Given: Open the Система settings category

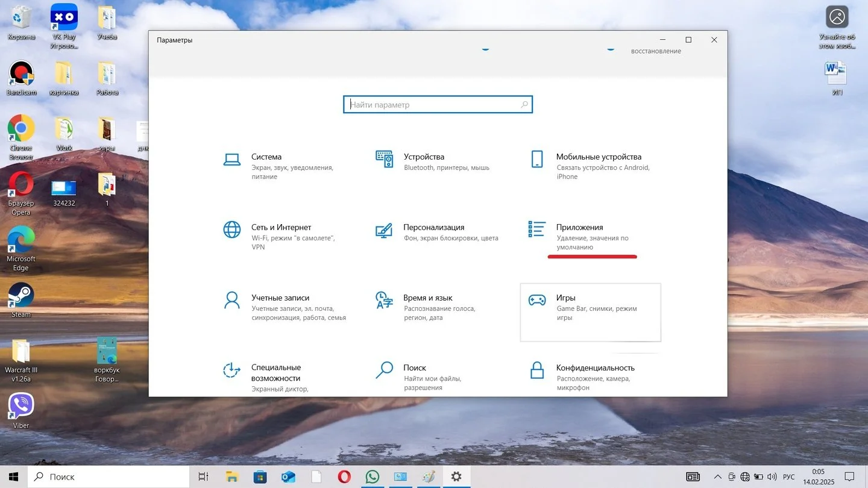Looking at the screenshot, I should (285, 166).
